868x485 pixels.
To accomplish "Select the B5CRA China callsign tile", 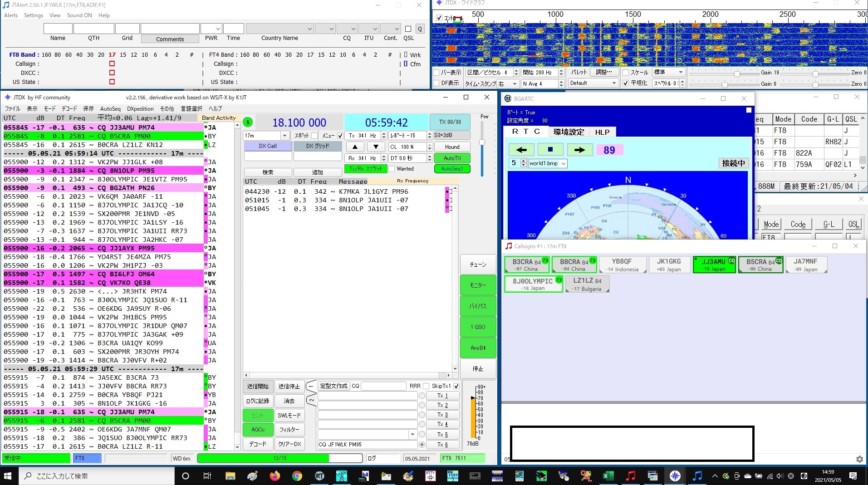I will (x=761, y=265).
